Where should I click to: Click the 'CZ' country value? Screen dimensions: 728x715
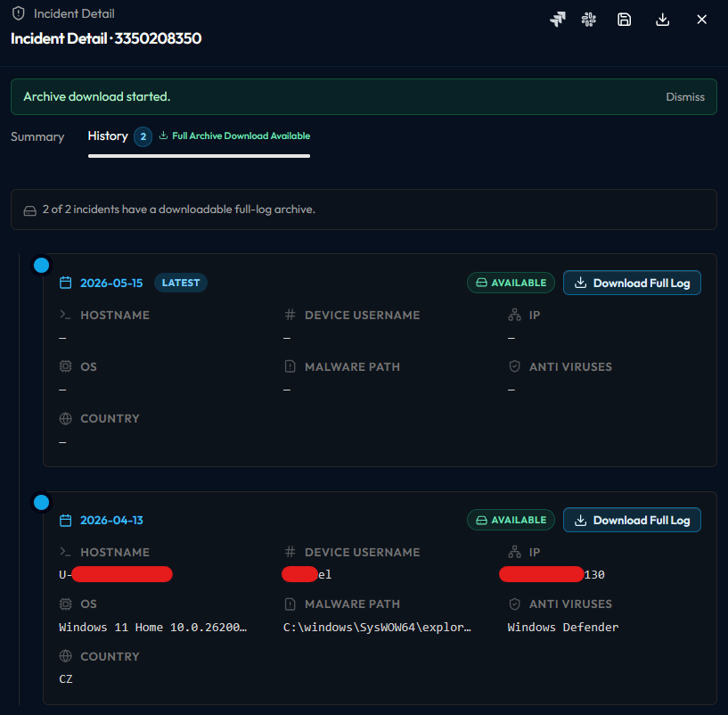pos(65,678)
